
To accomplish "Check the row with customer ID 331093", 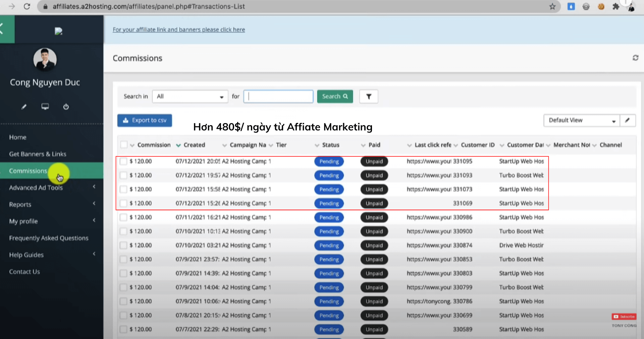I will pos(123,175).
